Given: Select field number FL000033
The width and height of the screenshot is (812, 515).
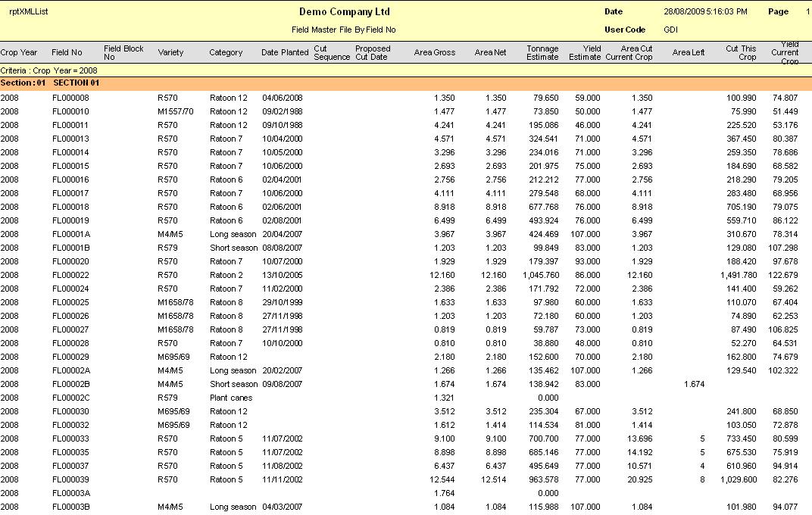Looking at the screenshot, I should click(x=70, y=439).
